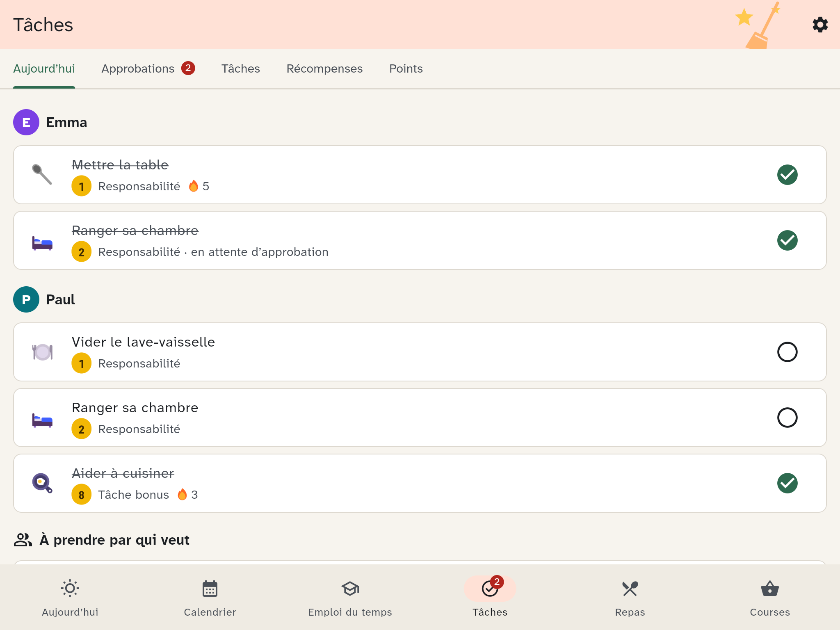840x630 pixels.
Task: Switch to the Points tab
Action: [x=406, y=68]
